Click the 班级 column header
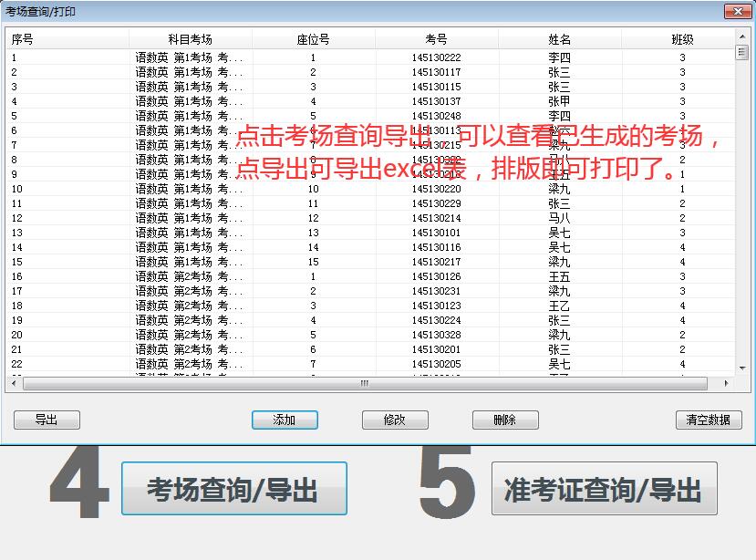Image resolution: width=756 pixels, height=560 pixels. 681,39
